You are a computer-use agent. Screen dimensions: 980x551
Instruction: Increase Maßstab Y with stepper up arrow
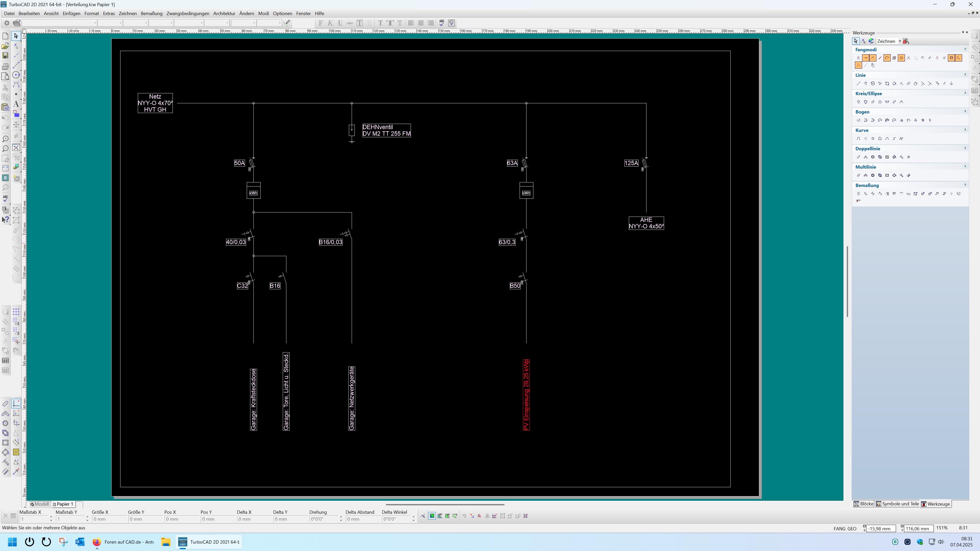(x=87, y=517)
